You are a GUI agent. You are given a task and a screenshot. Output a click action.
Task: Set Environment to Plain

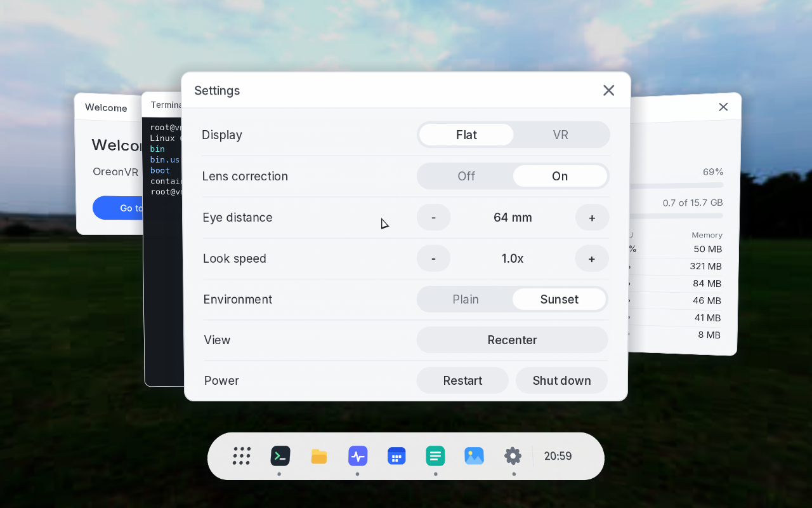466,299
